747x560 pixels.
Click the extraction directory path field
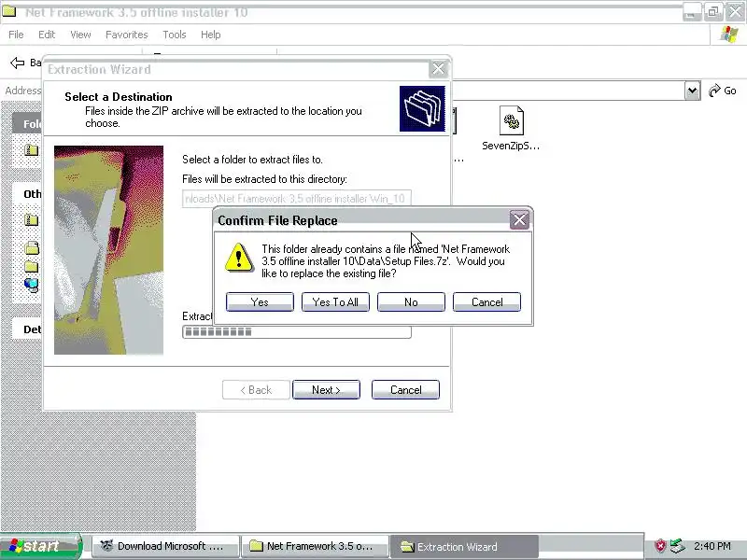tap(296, 198)
